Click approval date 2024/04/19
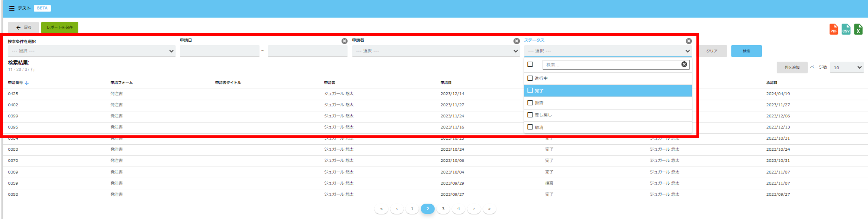The height and width of the screenshot is (219, 868). point(778,94)
